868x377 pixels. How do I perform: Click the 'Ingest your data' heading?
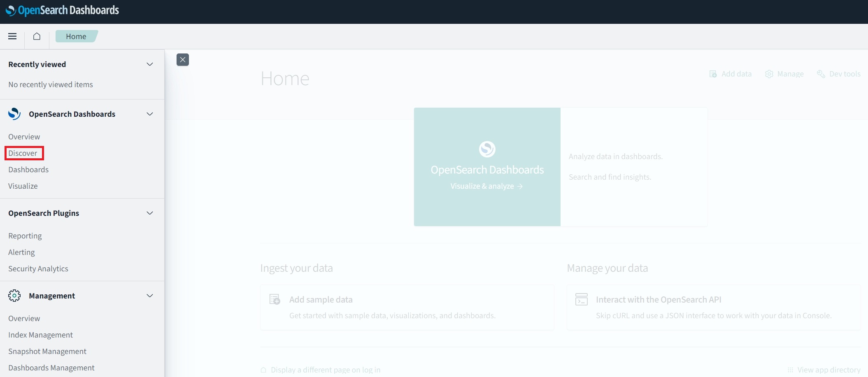click(x=296, y=268)
